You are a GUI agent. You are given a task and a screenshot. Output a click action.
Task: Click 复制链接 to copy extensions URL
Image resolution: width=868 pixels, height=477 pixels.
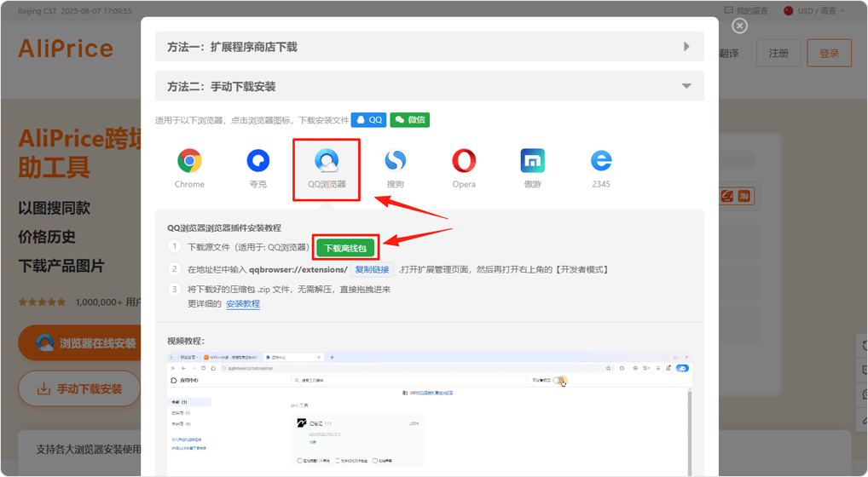pyautogui.click(x=372, y=269)
